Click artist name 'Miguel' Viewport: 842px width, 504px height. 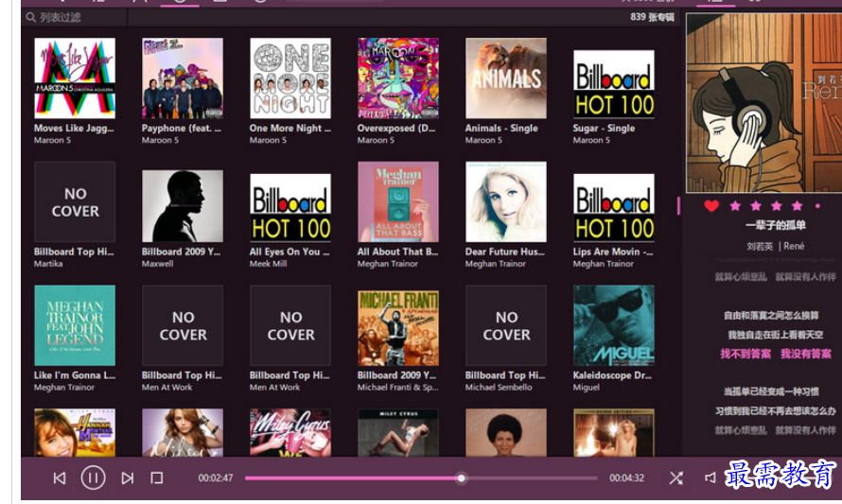click(587, 387)
